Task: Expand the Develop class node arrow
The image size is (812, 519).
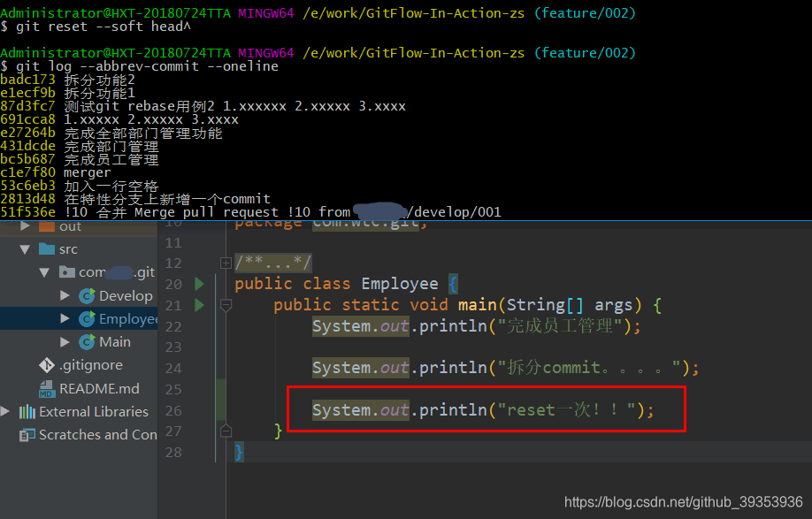Action: tap(65, 295)
